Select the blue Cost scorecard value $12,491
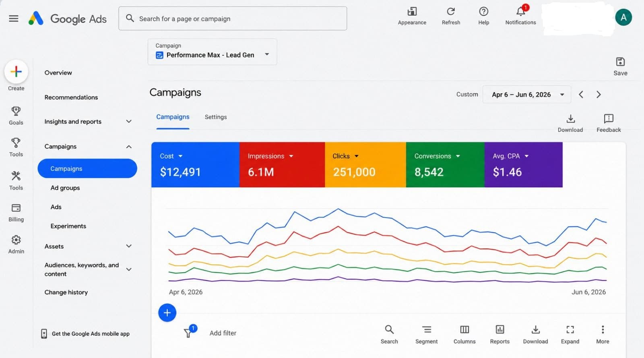Screen dimensions: 644x358 (x=180, y=172)
